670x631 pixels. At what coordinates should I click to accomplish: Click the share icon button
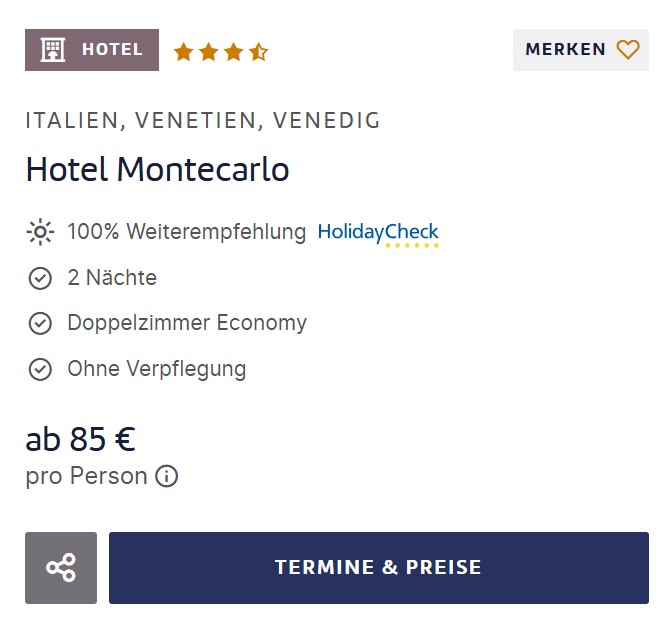click(x=61, y=568)
